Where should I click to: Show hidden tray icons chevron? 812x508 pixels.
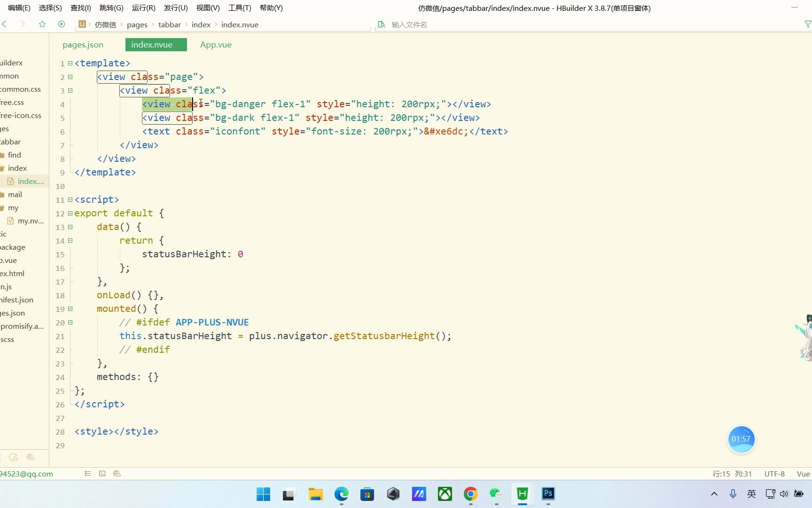(714, 494)
